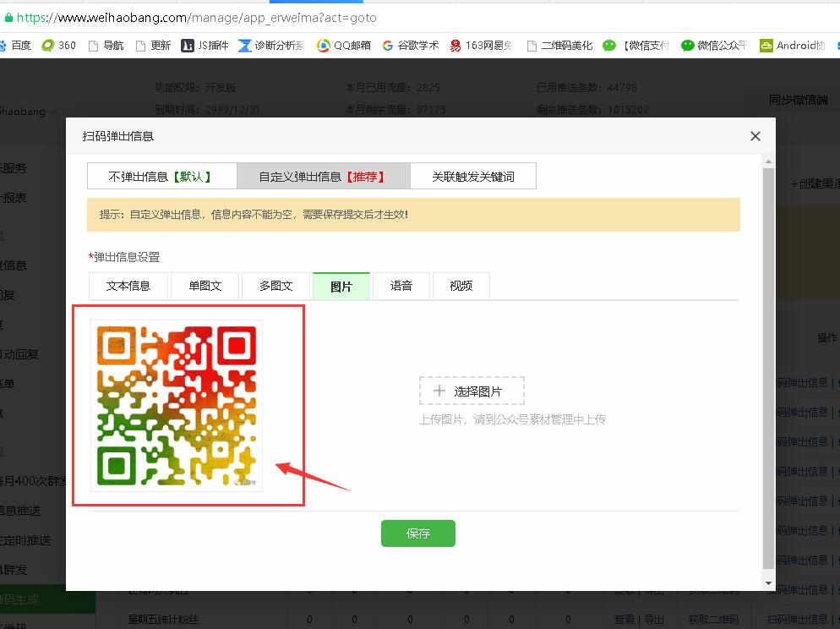Open the 163网易 bookmark
Screen dimensions: 840x629
[482, 46]
